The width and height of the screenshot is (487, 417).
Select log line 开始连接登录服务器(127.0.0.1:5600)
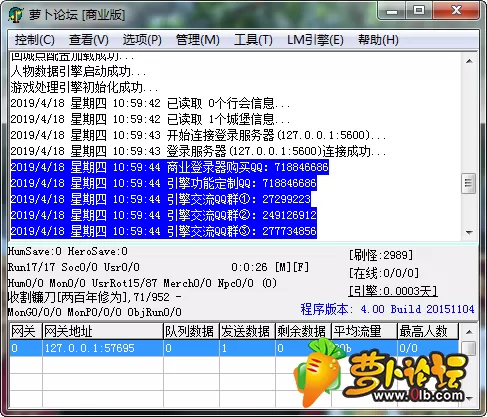[x=198, y=135]
